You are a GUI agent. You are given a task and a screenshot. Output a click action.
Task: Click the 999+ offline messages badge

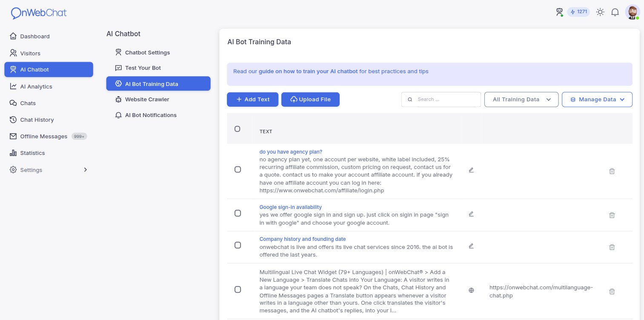click(x=79, y=136)
